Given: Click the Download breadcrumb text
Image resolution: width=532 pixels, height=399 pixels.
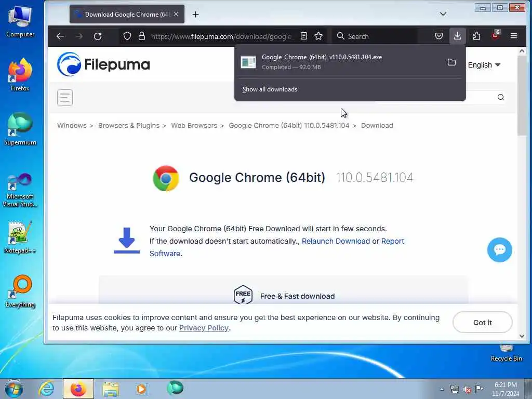Looking at the screenshot, I should 377,126.
